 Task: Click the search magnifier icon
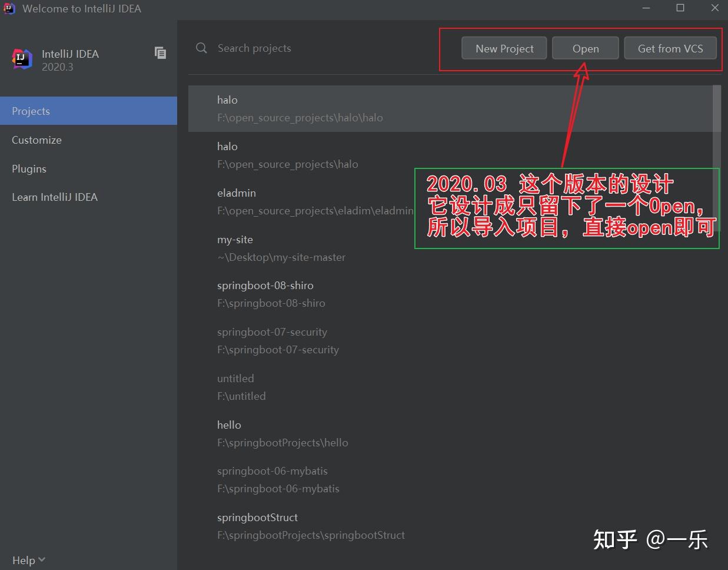[201, 48]
